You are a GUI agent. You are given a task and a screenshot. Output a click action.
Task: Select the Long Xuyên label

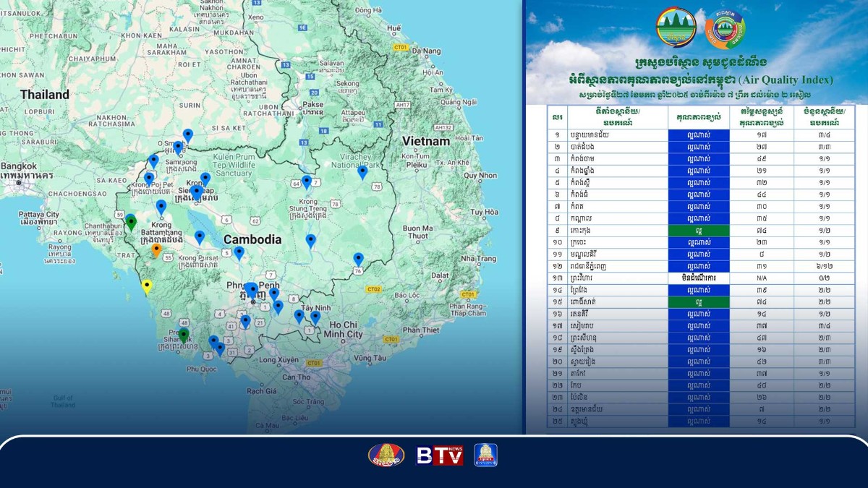pos(279,359)
